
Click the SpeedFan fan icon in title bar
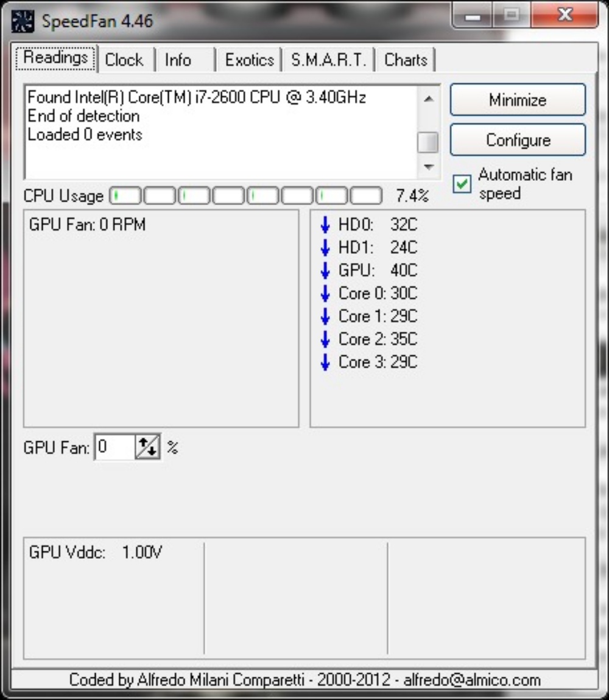23,20
